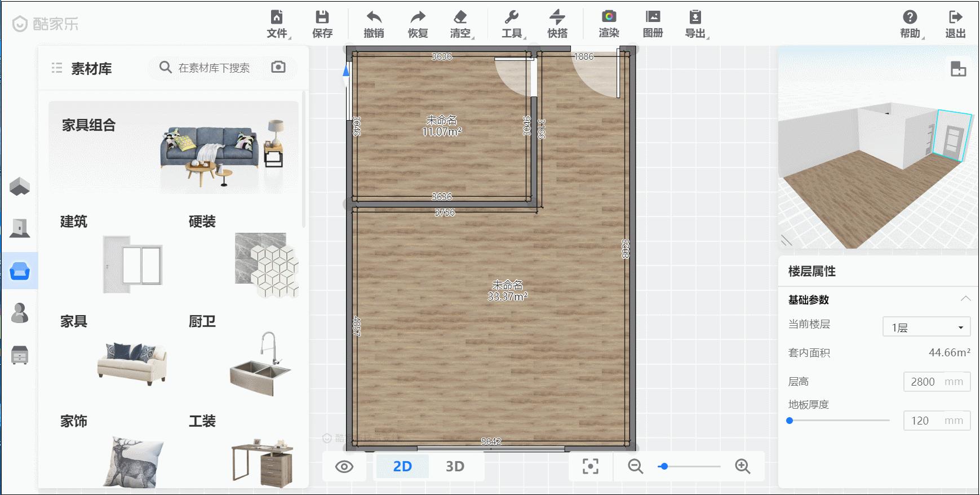Click the 3756 wall dimension
Viewport: 980px width, 495px height.
pyautogui.click(x=445, y=213)
